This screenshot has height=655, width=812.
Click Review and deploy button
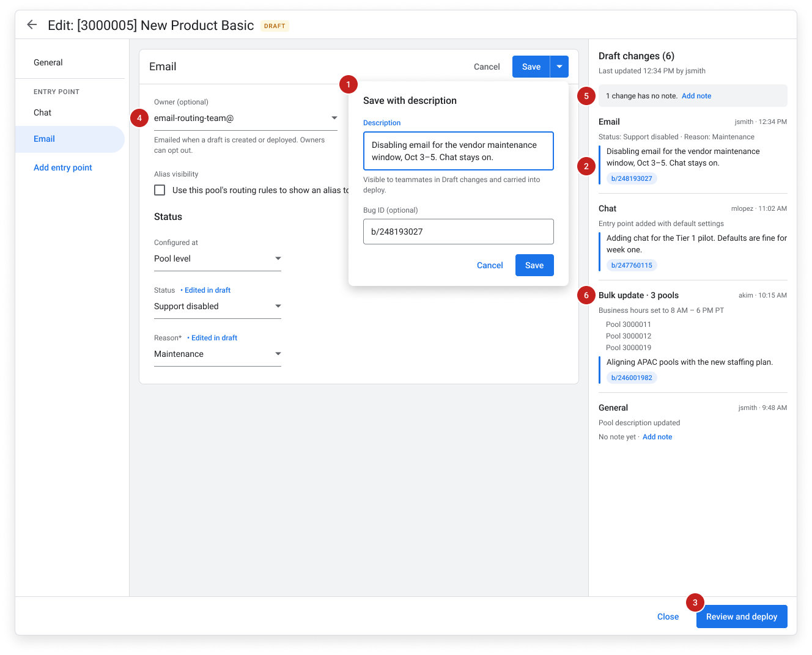tap(742, 617)
